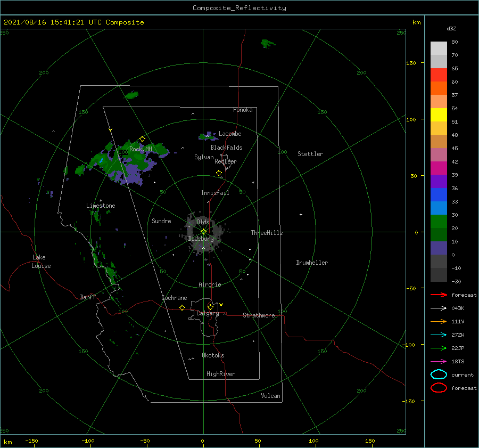Screen dimensions: 479x448
Task: Click the Calgary city label
Action: 208,313
